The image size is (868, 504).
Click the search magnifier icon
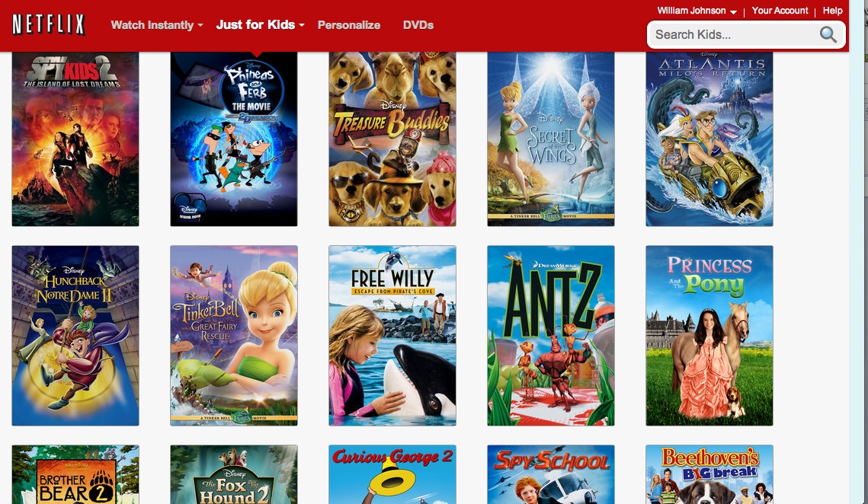[x=828, y=34]
